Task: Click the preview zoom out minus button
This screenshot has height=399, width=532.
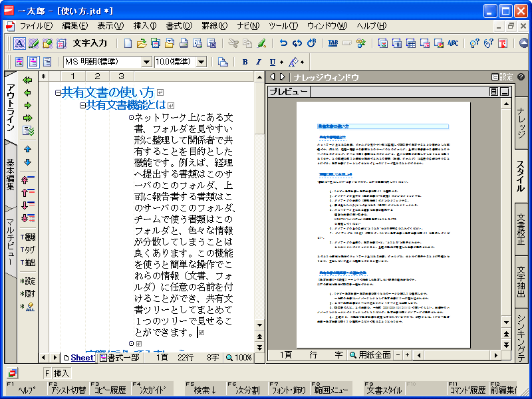Action: pos(398,355)
